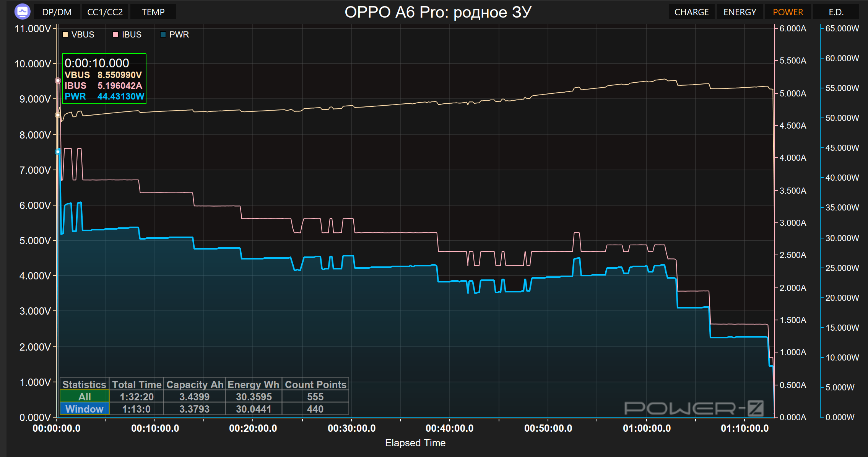This screenshot has width=868, height=457.
Task: Click the purple chart app icon
Action: (22, 12)
